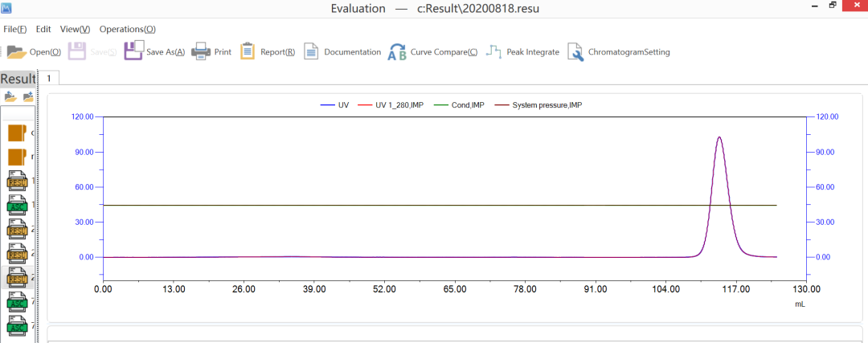The height and width of the screenshot is (343, 868).
Task: Select the first orange folder in the result list
Action: (17, 133)
